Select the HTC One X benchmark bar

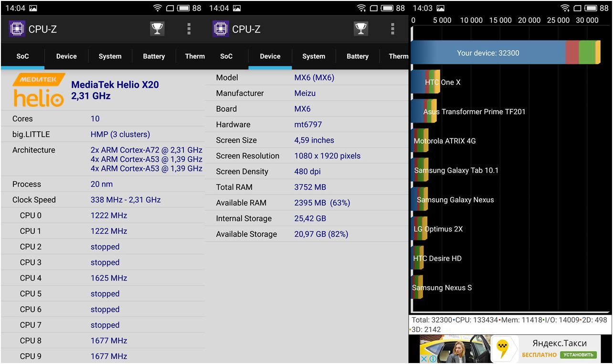426,82
